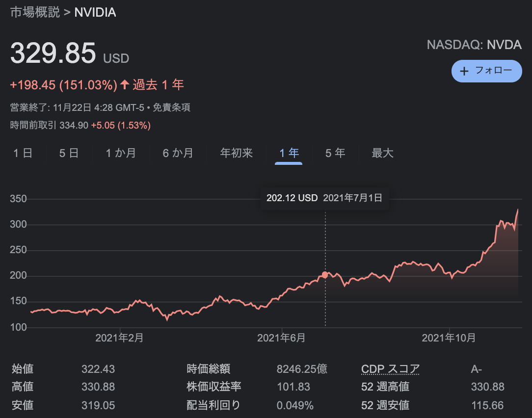This screenshot has height=418, width=532.
Task: Click the up arrow icon beside 過去 1 年
Action: (x=125, y=84)
